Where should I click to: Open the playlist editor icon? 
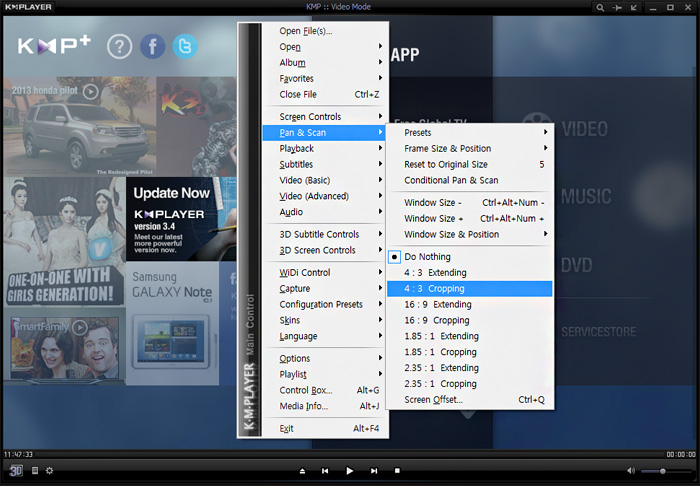tap(35, 470)
